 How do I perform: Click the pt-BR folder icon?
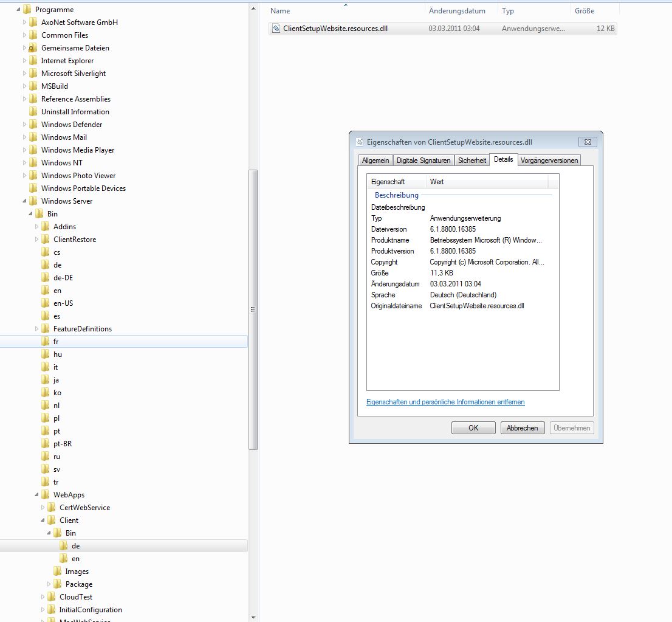[x=45, y=444]
